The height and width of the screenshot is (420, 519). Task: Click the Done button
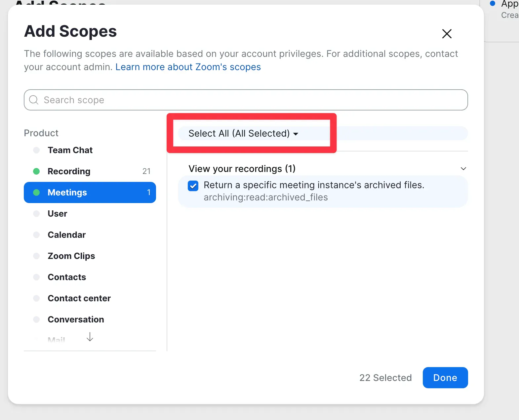445,378
